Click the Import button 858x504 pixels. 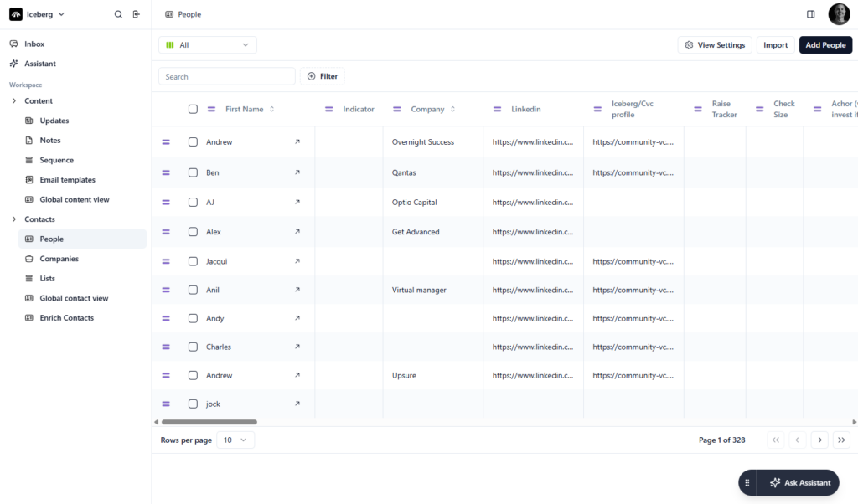pyautogui.click(x=775, y=45)
